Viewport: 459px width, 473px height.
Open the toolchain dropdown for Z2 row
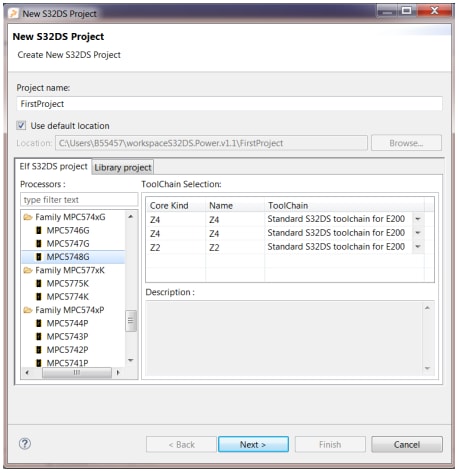pos(418,247)
